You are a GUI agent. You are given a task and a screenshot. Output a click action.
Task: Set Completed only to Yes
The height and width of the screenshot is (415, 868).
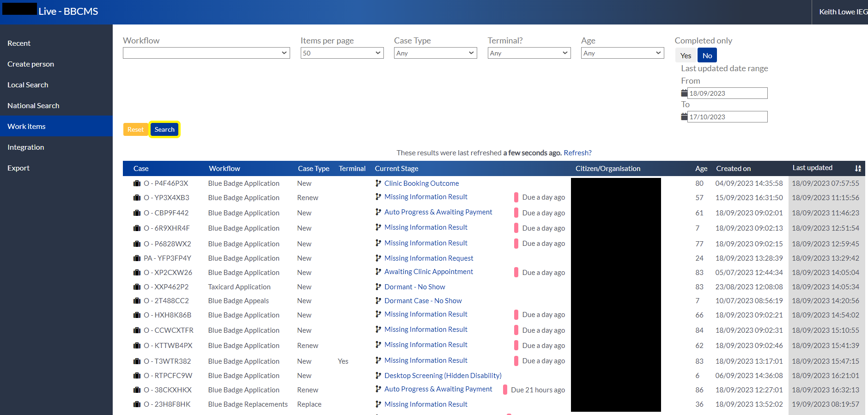pos(686,55)
